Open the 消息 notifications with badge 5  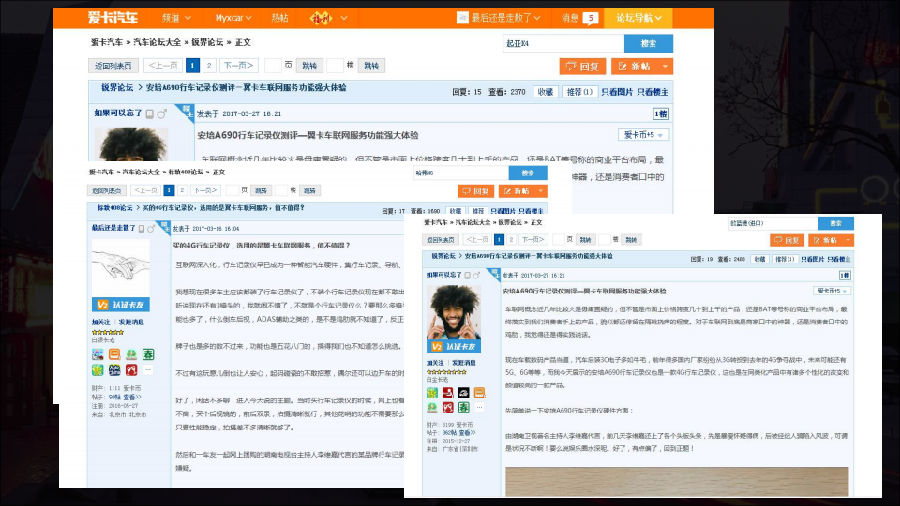click(579, 18)
